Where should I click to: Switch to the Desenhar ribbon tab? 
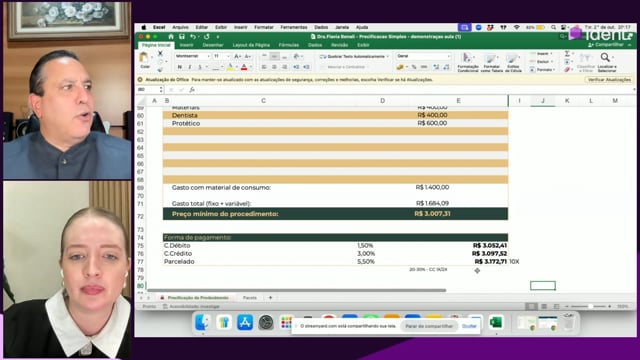pyautogui.click(x=213, y=45)
